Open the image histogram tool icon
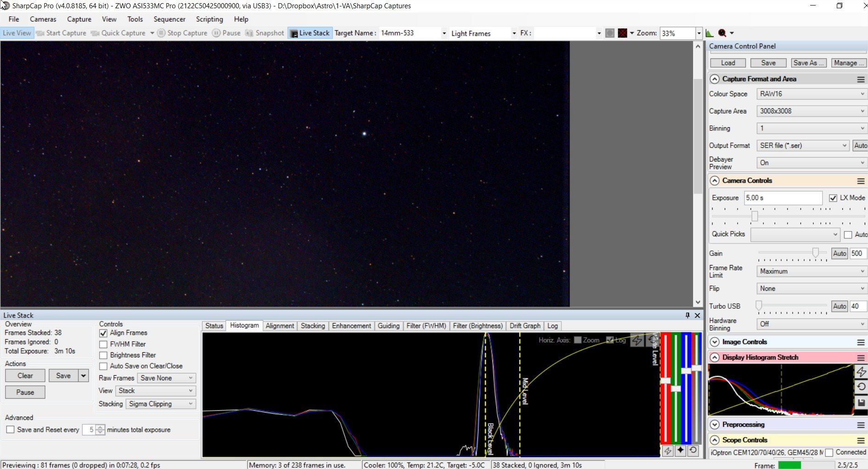Viewport: 868px width, 469px height. [x=709, y=33]
